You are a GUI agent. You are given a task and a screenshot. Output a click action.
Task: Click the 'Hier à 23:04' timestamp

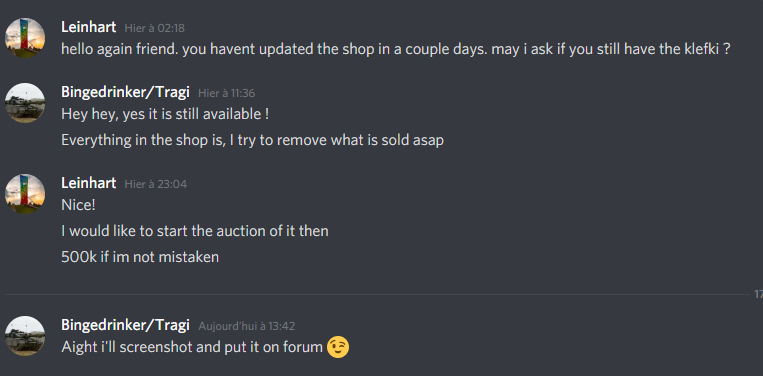coord(156,184)
